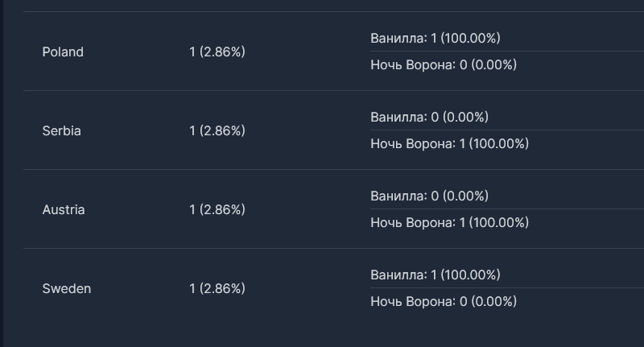Select the 1 (2.86%) count for Sweden
Viewport: 644px width, 347px height.
(217, 289)
